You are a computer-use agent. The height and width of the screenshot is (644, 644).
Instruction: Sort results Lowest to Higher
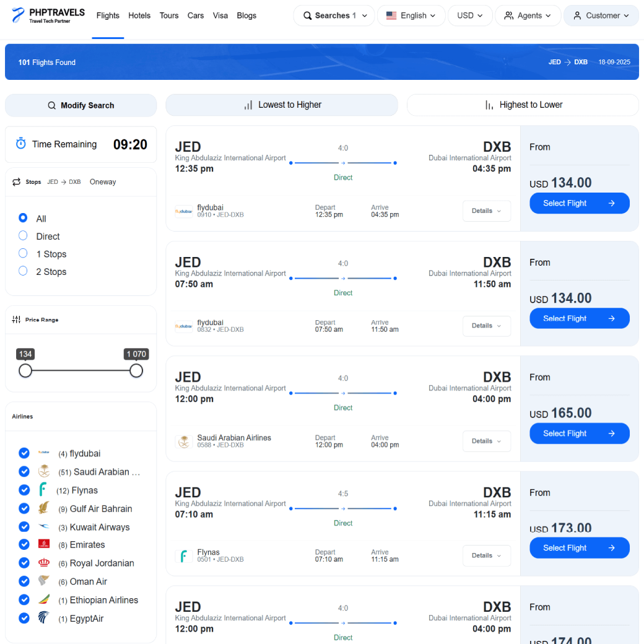(x=282, y=105)
